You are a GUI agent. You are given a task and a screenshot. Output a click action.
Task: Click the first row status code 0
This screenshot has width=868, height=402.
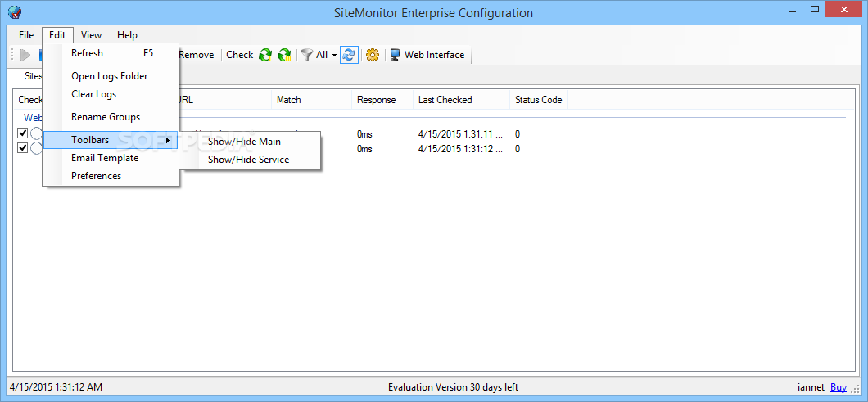point(517,134)
